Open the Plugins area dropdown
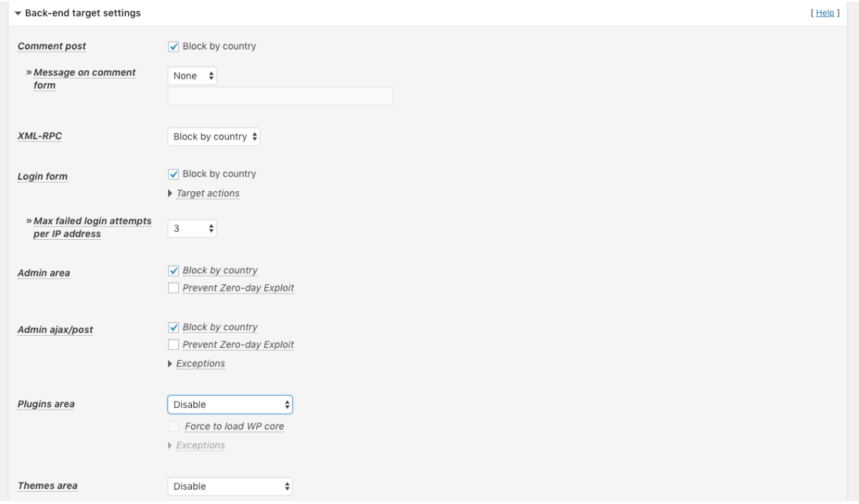This screenshot has width=859, height=504. (230, 404)
